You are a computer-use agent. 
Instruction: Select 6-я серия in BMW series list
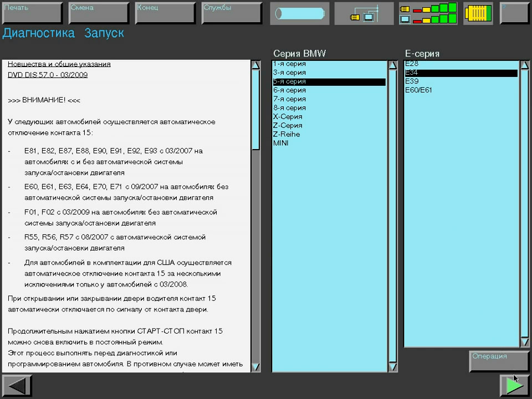(x=329, y=90)
